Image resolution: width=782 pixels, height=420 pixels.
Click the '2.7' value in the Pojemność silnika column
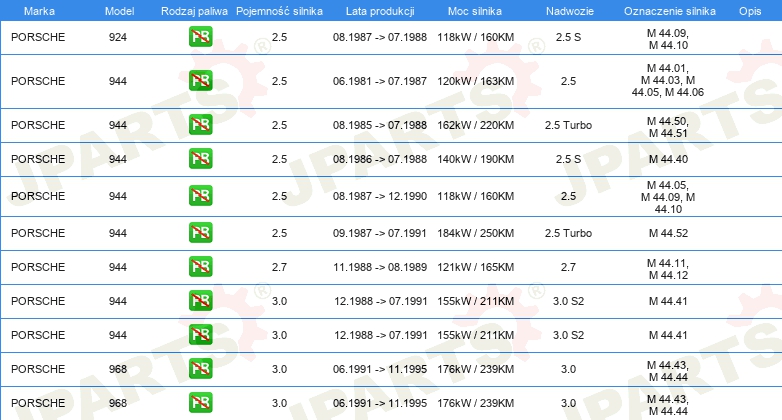click(x=279, y=267)
